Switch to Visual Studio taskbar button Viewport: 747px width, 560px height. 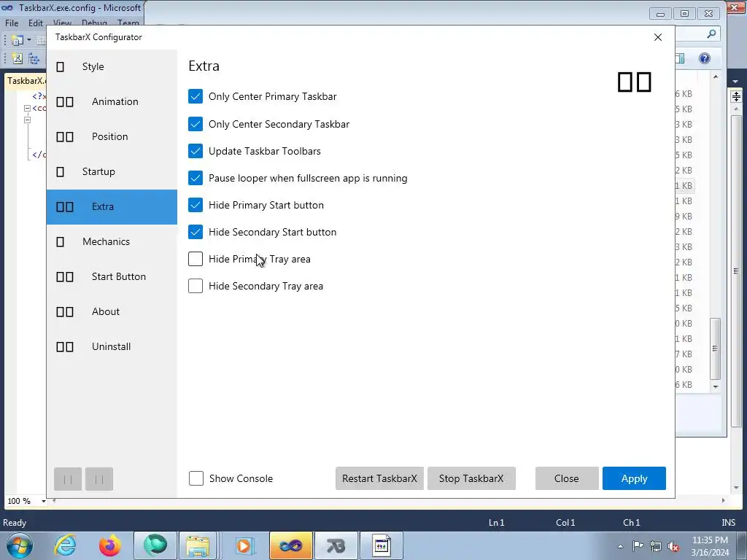pyautogui.click(x=290, y=545)
